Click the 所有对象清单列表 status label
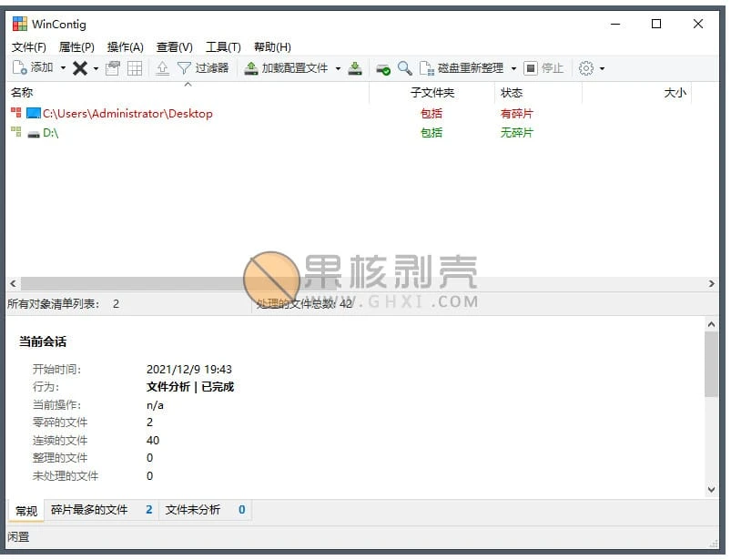The height and width of the screenshot is (560, 731). click(x=54, y=304)
